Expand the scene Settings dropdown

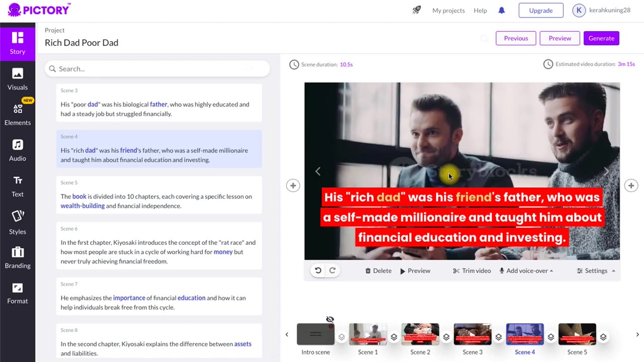click(x=596, y=271)
